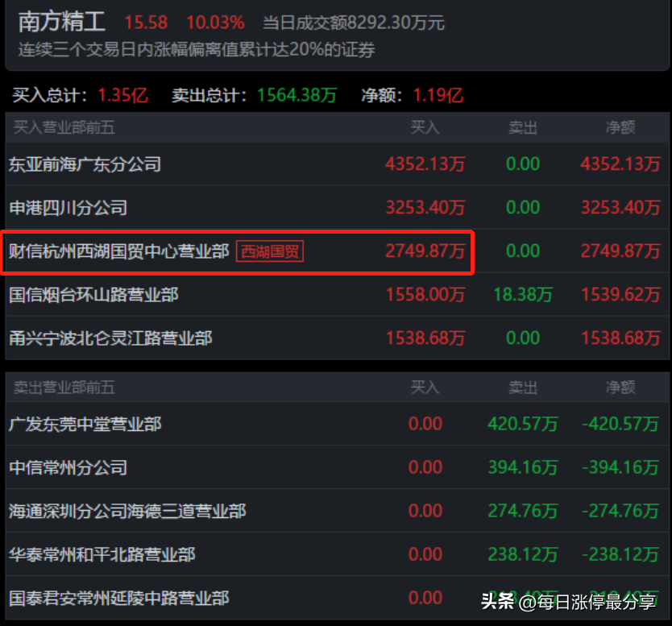
Task: Click 中信常州分公司 买入 value 0.00
Action: point(425,467)
